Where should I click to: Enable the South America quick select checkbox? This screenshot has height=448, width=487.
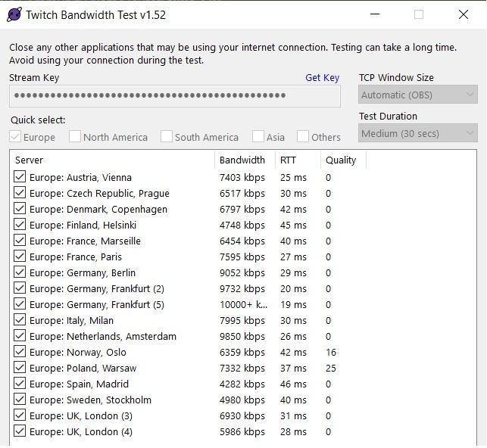point(167,137)
